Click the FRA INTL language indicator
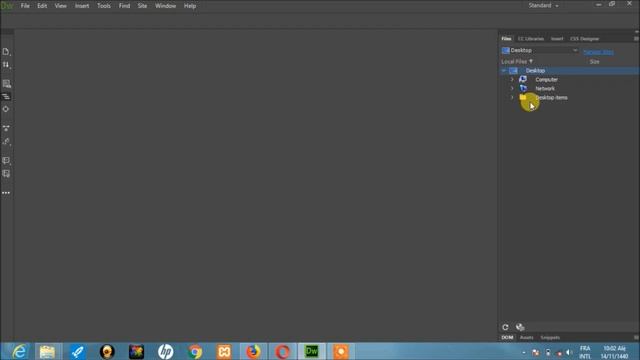This screenshot has height=360, width=640. (585, 352)
